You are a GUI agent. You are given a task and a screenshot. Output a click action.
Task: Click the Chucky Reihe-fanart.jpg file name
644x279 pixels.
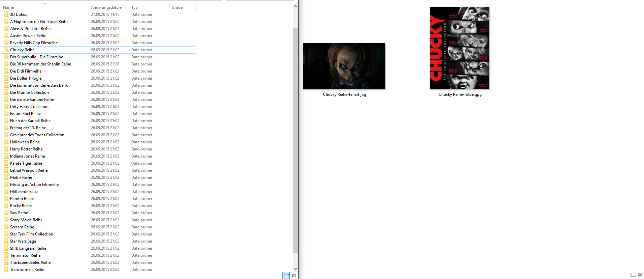[344, 94]
